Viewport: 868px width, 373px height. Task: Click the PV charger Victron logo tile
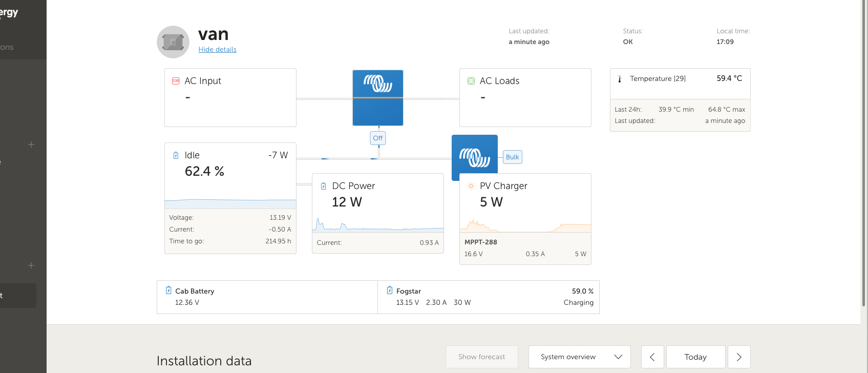click(475, 158)
